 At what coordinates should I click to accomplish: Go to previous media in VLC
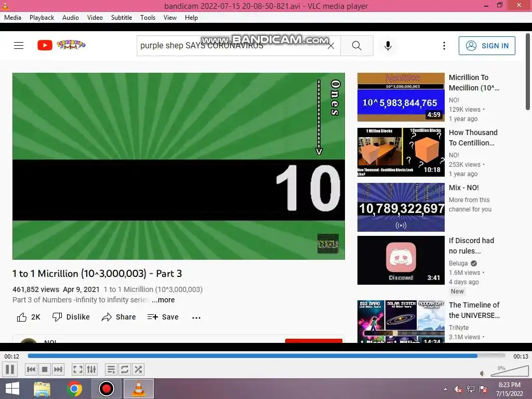pos(31,369)
